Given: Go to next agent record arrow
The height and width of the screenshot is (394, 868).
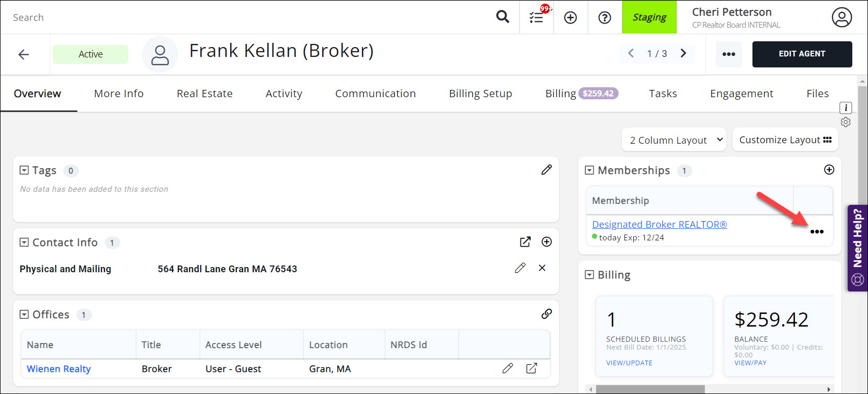Looking at the screenshot, I should click(x=683, y=53).
